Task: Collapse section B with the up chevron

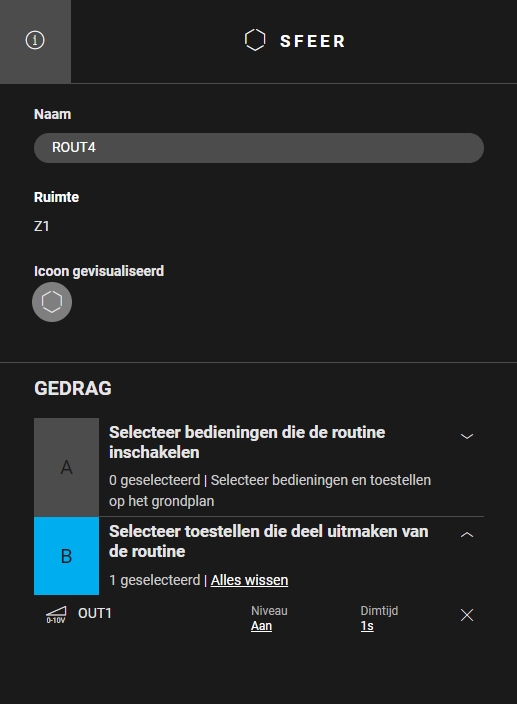Action: tap(467, 535)
